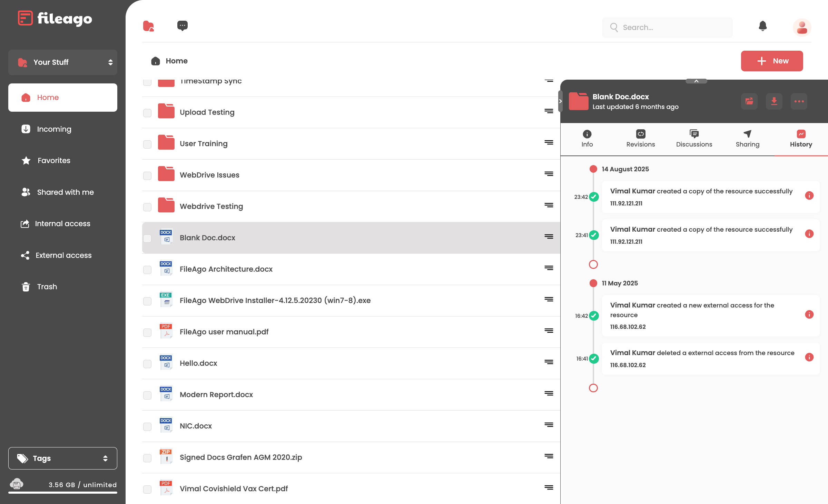Viewport: 828px width, 504px height.
Task: Switch to the Discussions tab
Action: point(694,139)
